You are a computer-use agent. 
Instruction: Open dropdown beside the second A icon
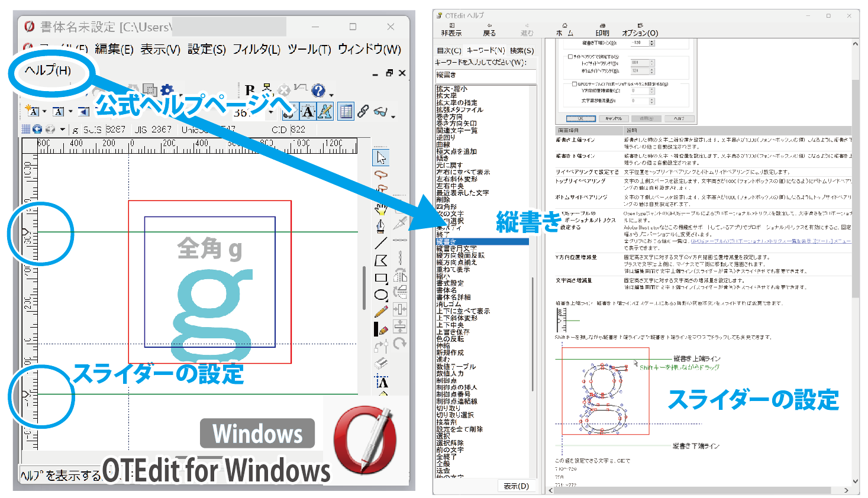[70, 111]
